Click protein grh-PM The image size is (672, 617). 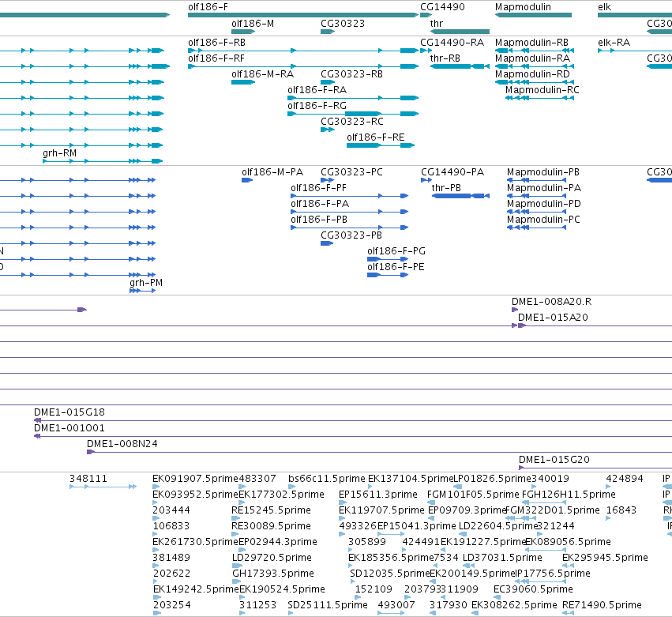[146, 283]
